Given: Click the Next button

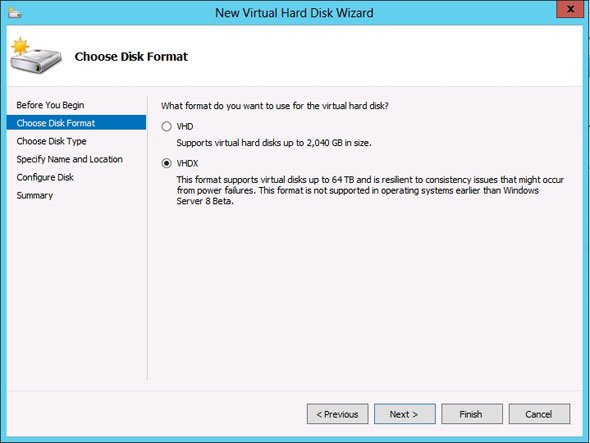Looking at the screenshot, I should (x=405, y=414).
